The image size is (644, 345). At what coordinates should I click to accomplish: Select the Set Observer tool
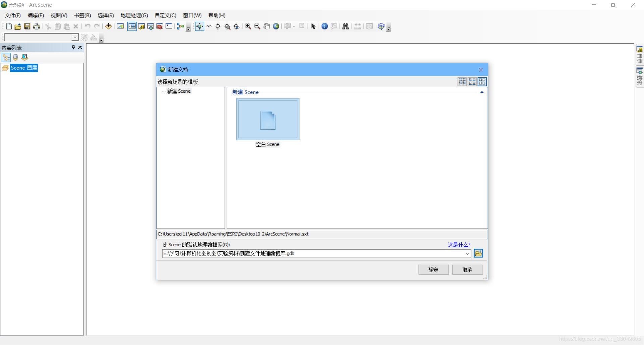point(236,26)
